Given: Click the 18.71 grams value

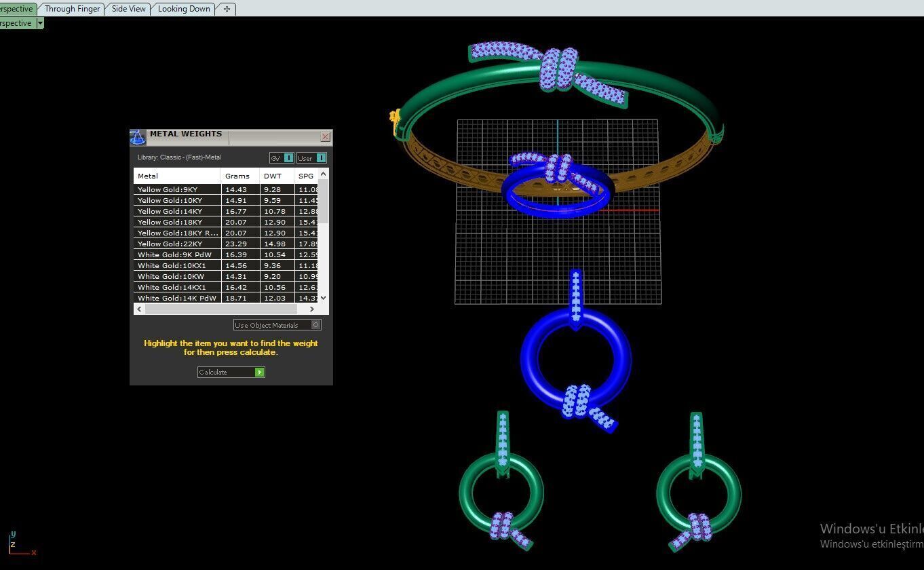Looking at the screenshot, I should coord(235,298).
